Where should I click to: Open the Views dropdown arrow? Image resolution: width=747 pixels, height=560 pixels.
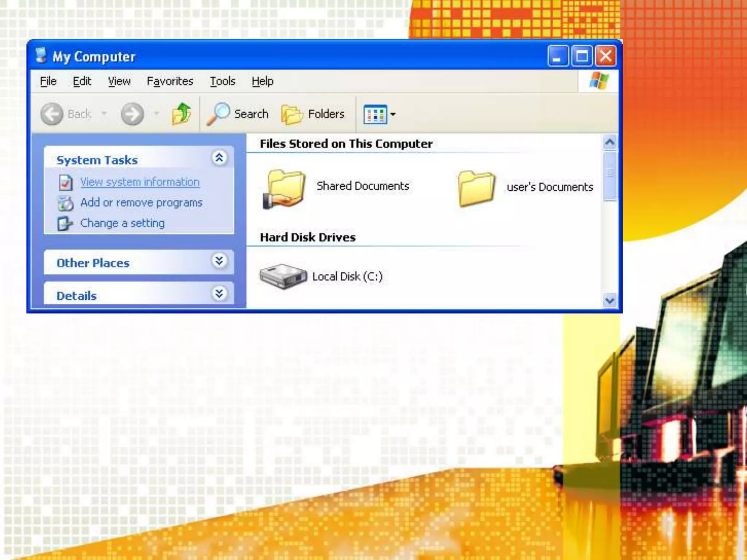click(x=393, y=114)
